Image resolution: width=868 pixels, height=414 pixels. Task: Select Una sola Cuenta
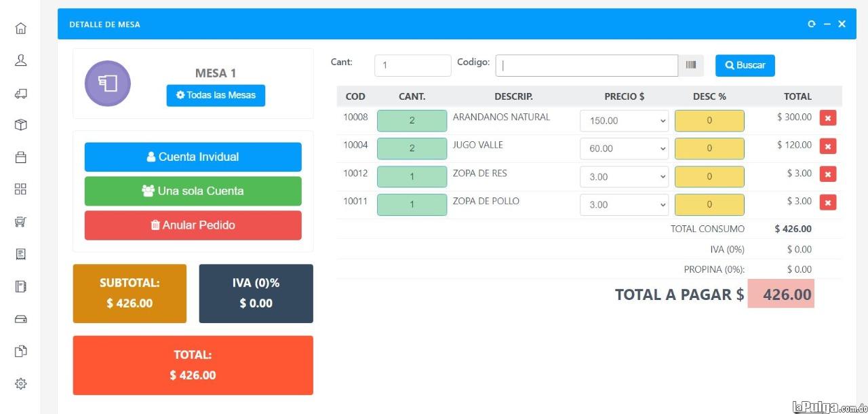coord(193,191)
